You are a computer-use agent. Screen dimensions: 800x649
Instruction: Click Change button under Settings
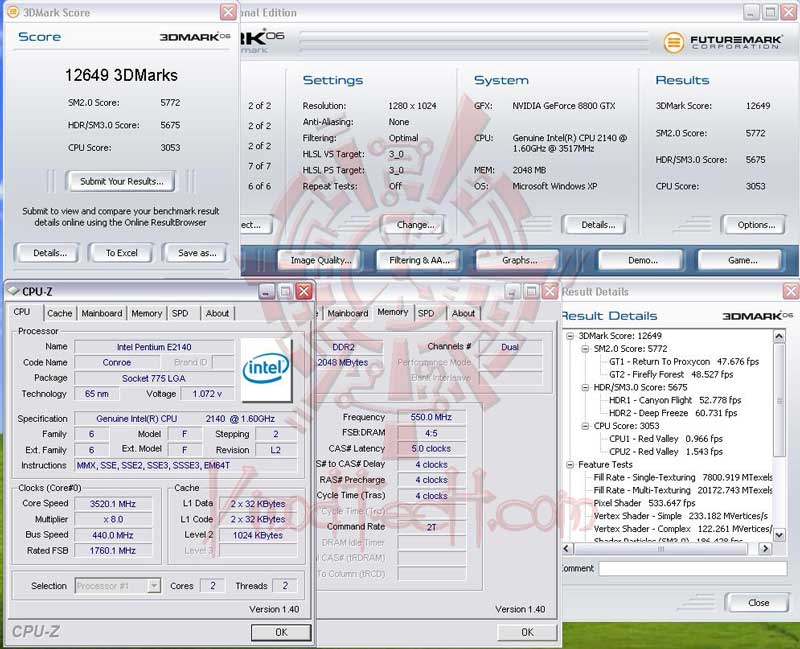tap(415, 224)
